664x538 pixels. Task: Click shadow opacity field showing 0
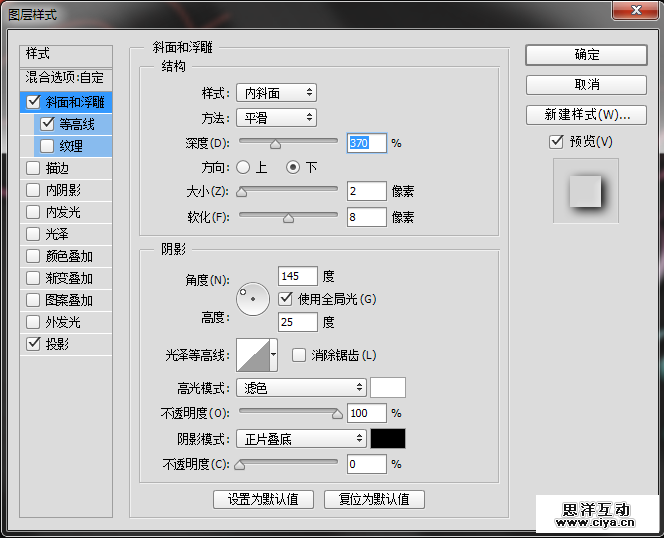(367, 464)
